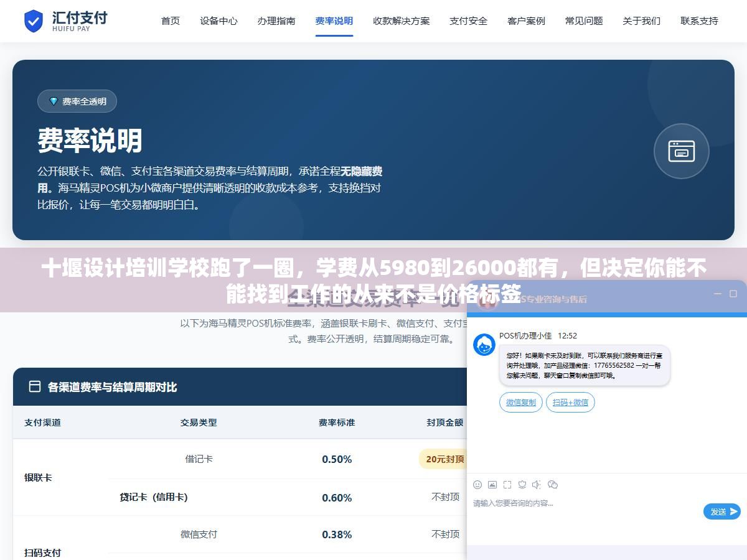
Task: Open the 设备中心 menu item
Action: tap(218, 21)
